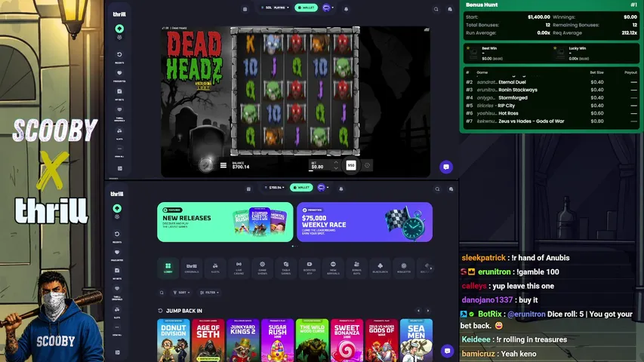644x362 pixels.
Task: Select the Blackjack category tab
Action: pos(381,268)
